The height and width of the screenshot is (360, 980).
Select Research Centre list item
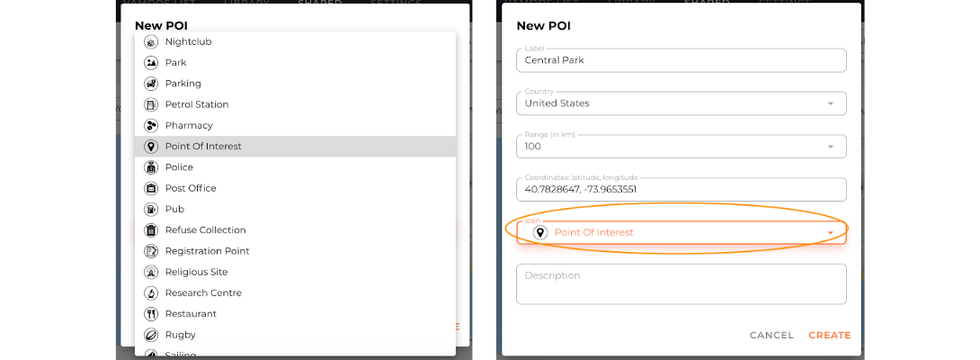[x=295, y=292]
